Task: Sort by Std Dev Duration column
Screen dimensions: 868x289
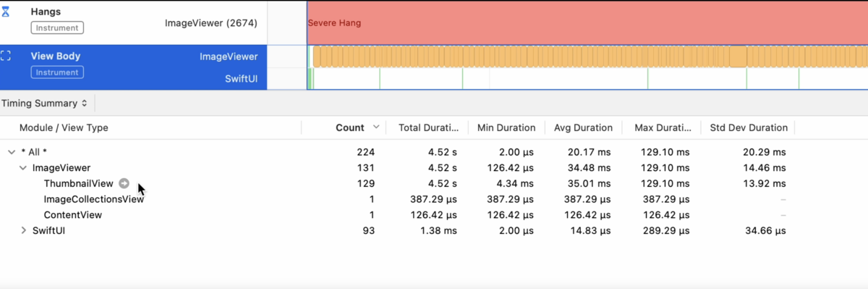Action: 749,127
